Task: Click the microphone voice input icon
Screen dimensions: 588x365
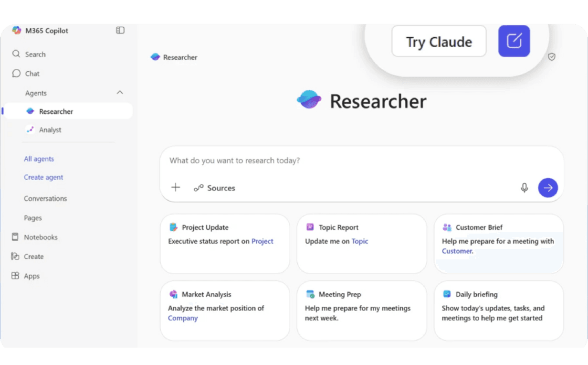Action: point(524,188)
